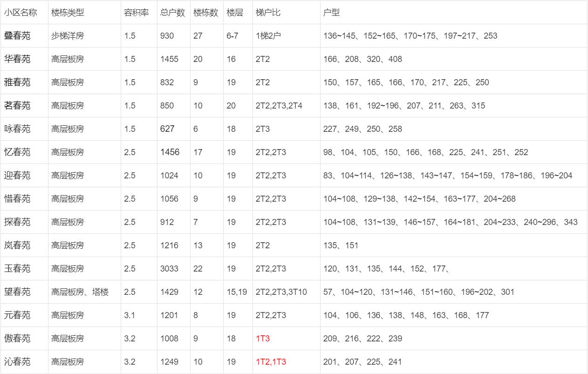Select the 梯户比 column header
The width and height of the screenshot is (588, 374).
268,13
